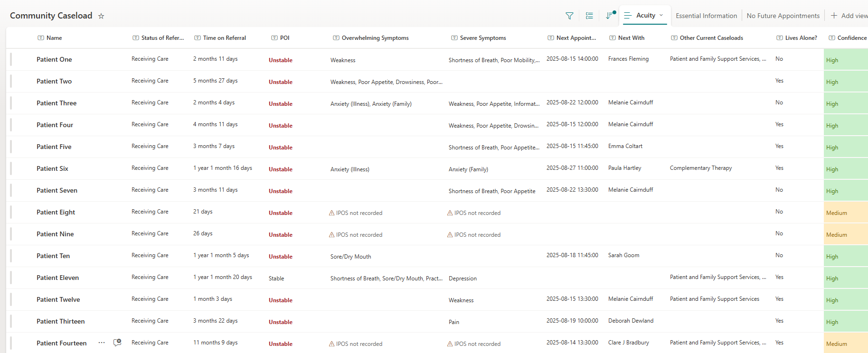Click the warning icon in Patient Eight's Overwhelming Symptoms

pos(332,213)
